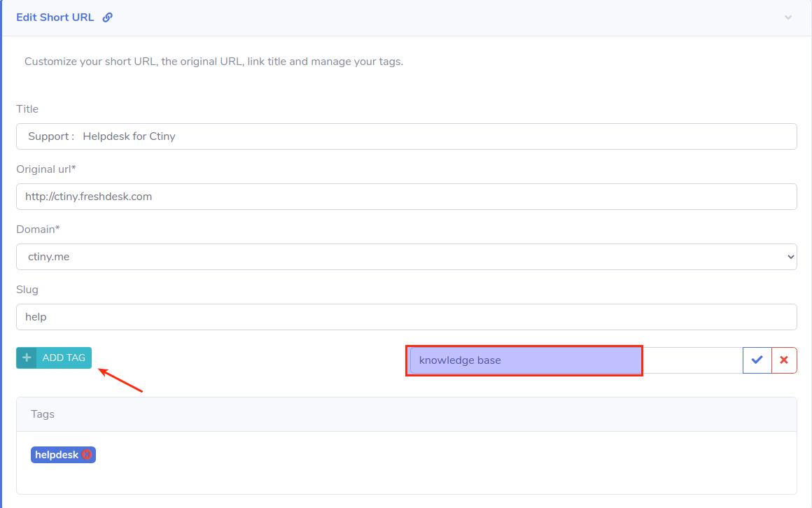
Task: Click the Title field label
Action: tap(27, 109)
